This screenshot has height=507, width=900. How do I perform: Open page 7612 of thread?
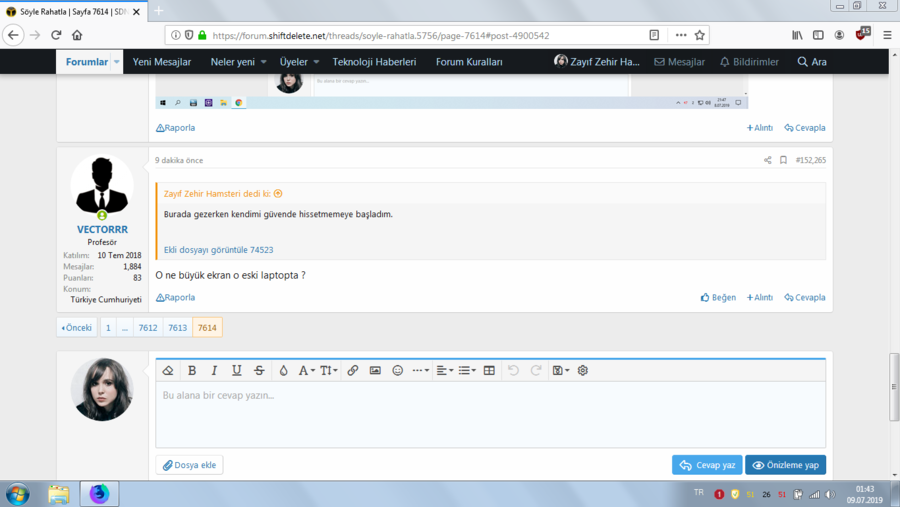pos(148,328)
